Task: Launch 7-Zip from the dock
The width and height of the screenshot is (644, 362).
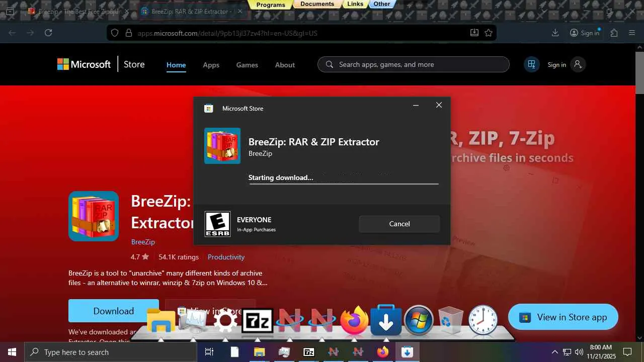Action: tap(258, 321)
